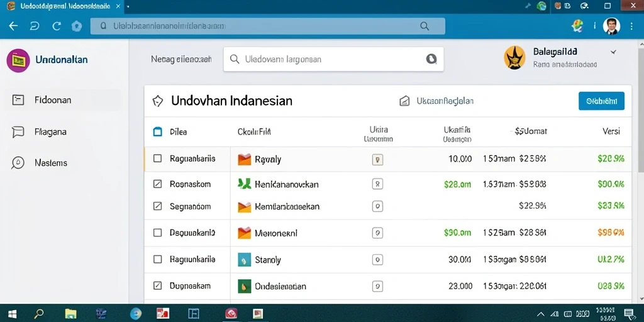This screenshot has width=644, height=322.
Task: Click the green Ondasienatian icon
Action: coord(245,286)
